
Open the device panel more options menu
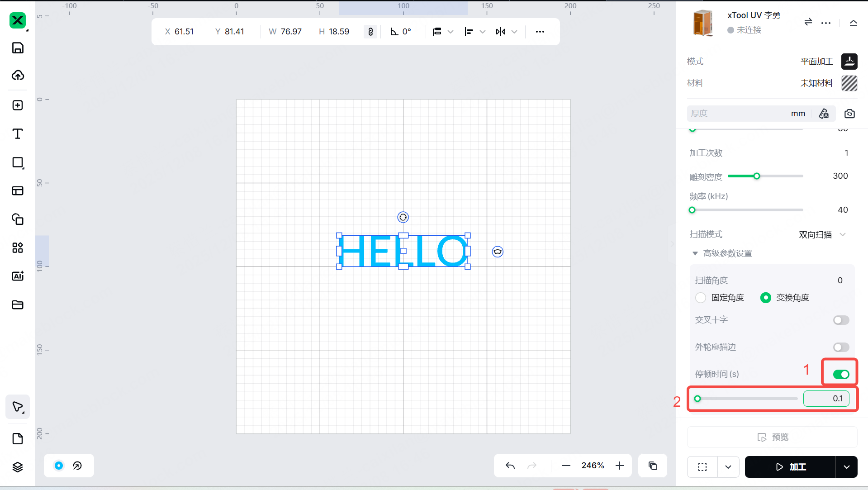coord(826,23)
